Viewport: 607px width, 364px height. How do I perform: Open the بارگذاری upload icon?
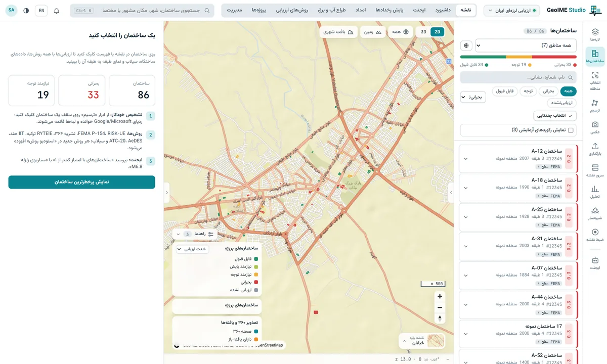pyautogui.click(x=595, y=149)
